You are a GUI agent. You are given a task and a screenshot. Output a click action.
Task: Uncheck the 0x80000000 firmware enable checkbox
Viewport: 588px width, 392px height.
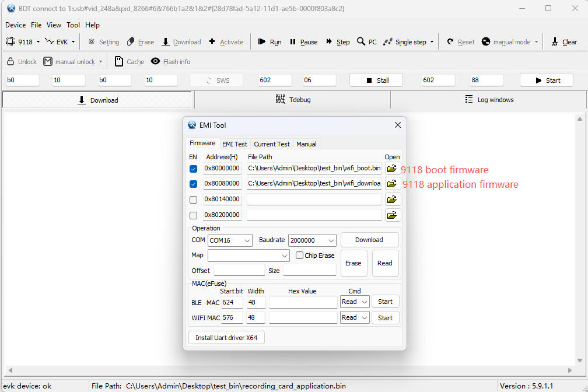pyautogui.click(x=194, y=169)
